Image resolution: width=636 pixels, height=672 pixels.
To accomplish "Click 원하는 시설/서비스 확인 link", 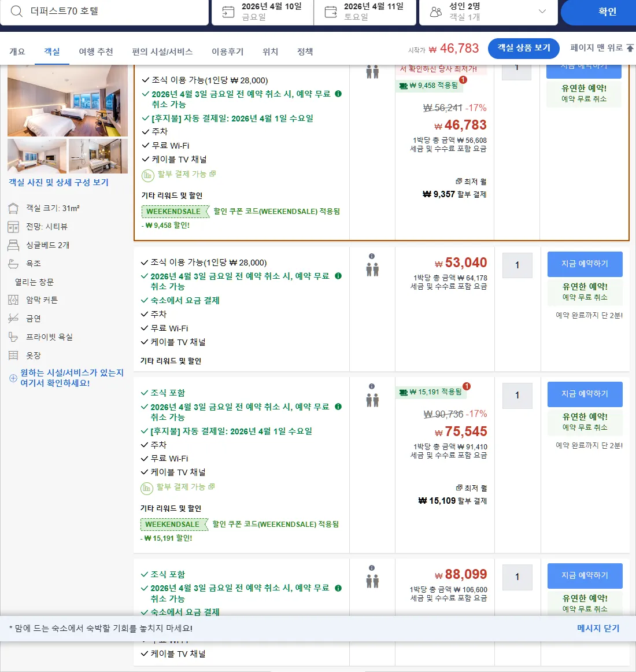I will 72,378.
